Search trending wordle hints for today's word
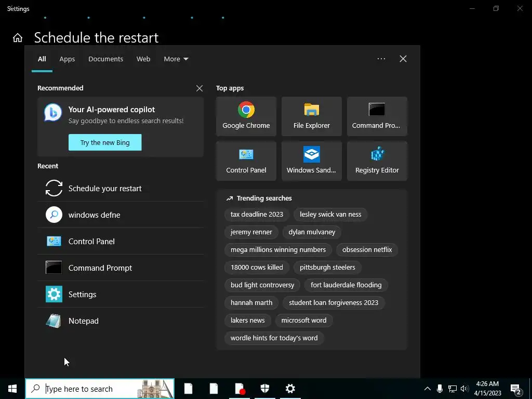Viewport: 532px width, 399px height. tap(274, 338)
